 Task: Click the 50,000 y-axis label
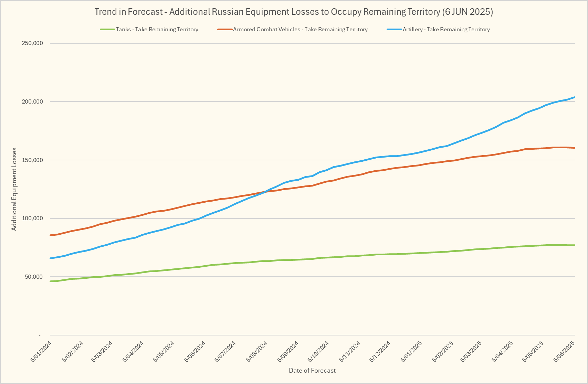(33, 277)
